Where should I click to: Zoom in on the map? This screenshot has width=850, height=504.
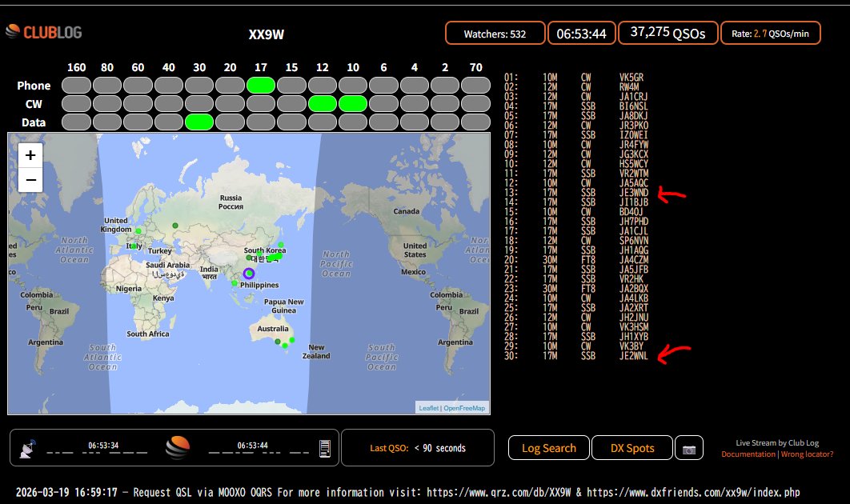coord(30,155)
